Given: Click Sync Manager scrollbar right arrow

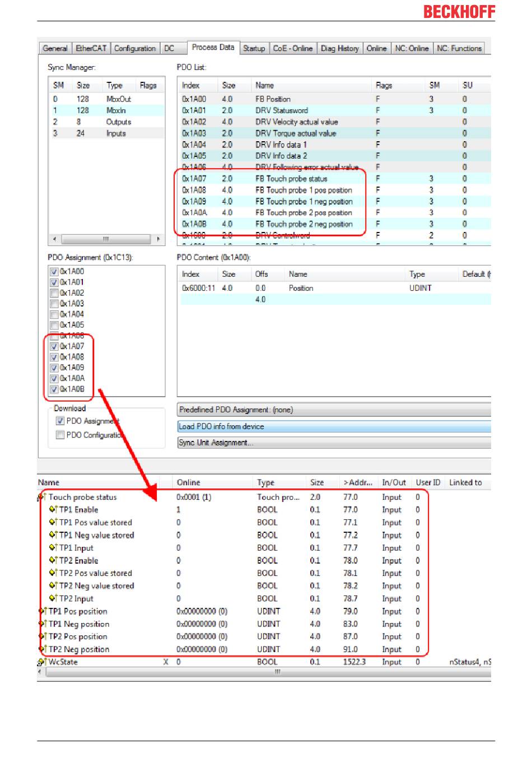Looking at the screenshot, I should coord(158,239).
